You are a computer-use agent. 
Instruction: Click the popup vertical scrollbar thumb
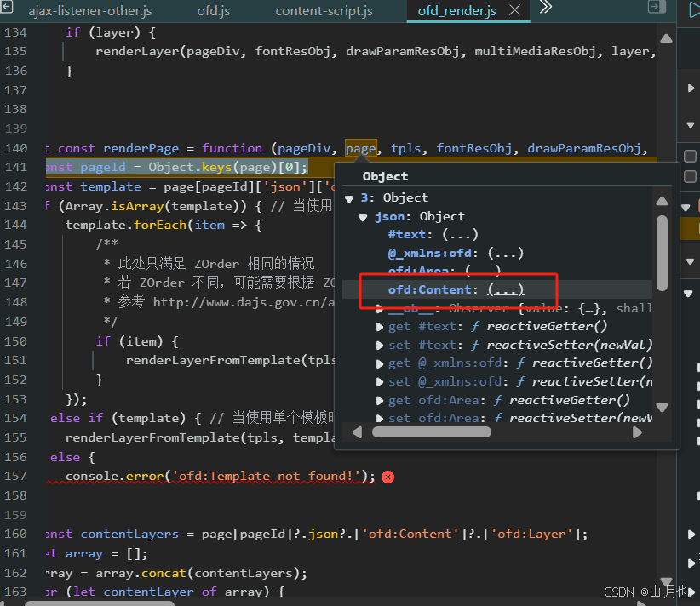coord(662,253)
